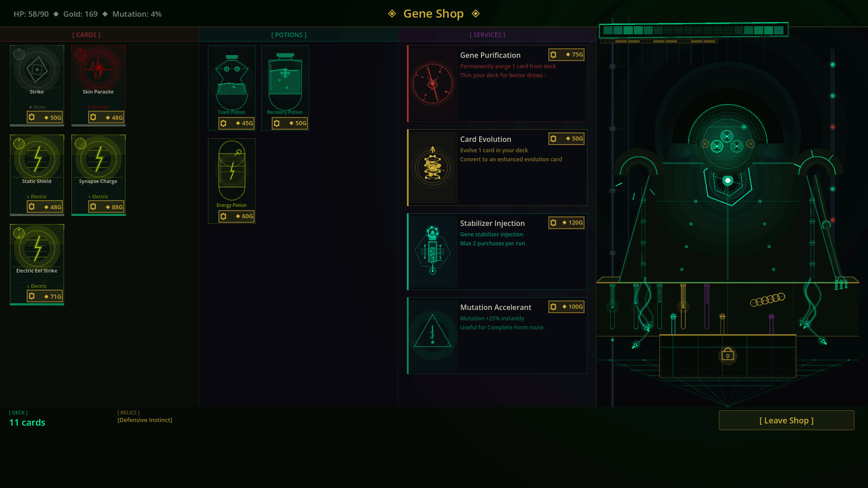Image resolution: width=868 pixels, height=488 pixels.
Task: Select the Strike card thumbnail
Action: [37, 69]
